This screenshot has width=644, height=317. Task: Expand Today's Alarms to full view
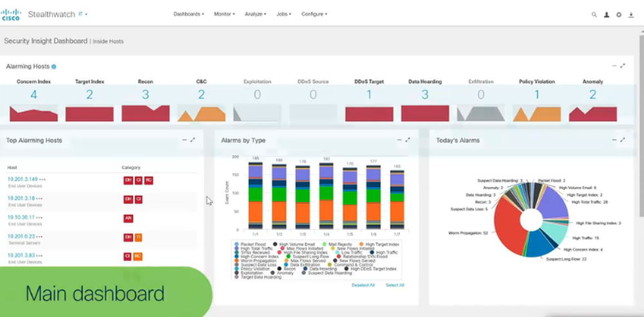(x=623, y=140)
